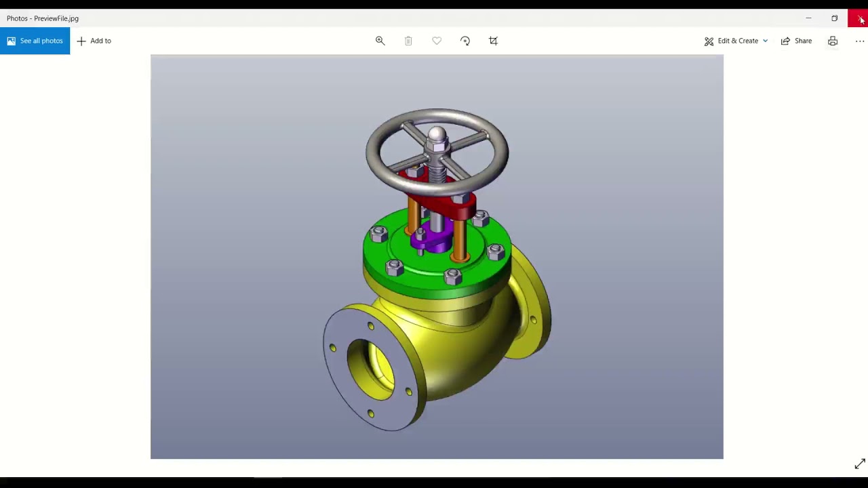Open the See more ellipsis menu
Viewport: 868px width, 488px height.
860,41
